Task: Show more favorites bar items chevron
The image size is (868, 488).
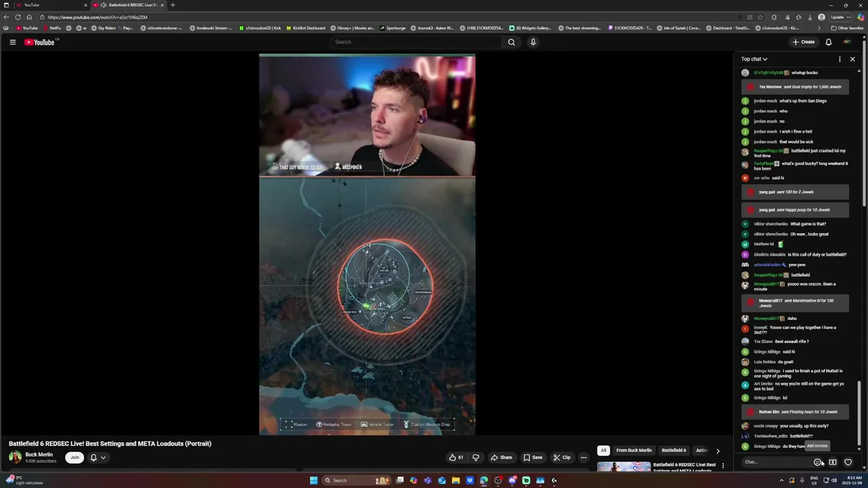Action: [819, 28]
